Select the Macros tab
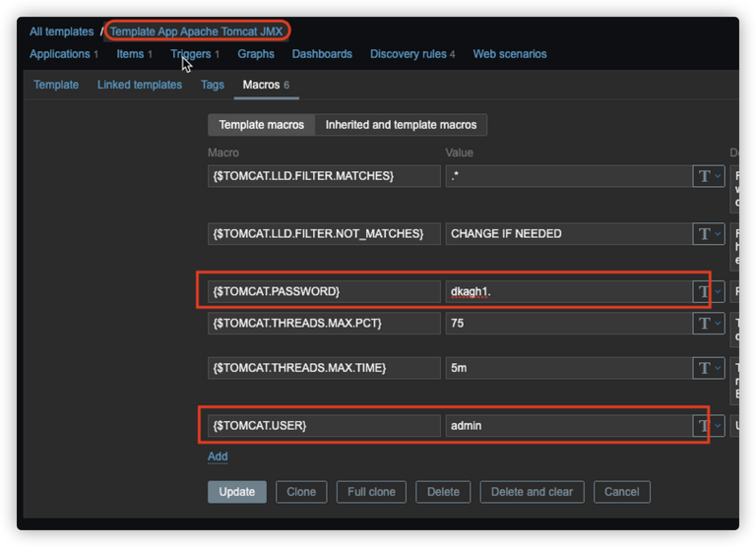Image resolution: width=756 pixels, height=547 pixels. tap(266, 85)
